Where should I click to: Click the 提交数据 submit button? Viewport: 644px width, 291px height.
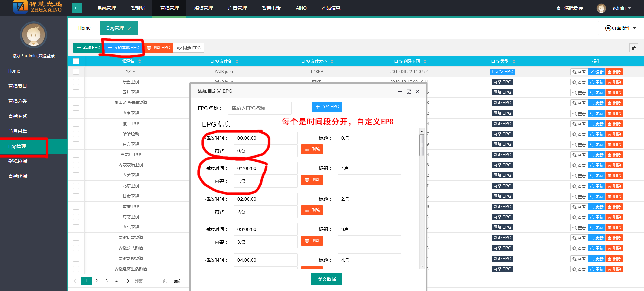coord(326,279)
